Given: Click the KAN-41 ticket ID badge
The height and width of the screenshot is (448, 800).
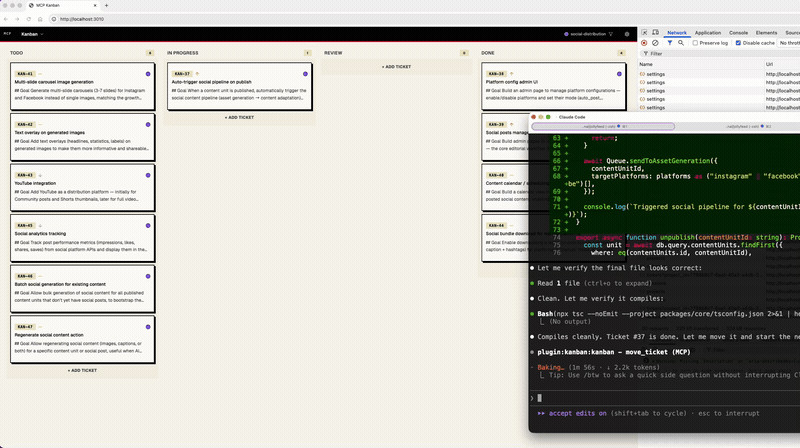Looking at the screenshot, I should click(24, 74).
